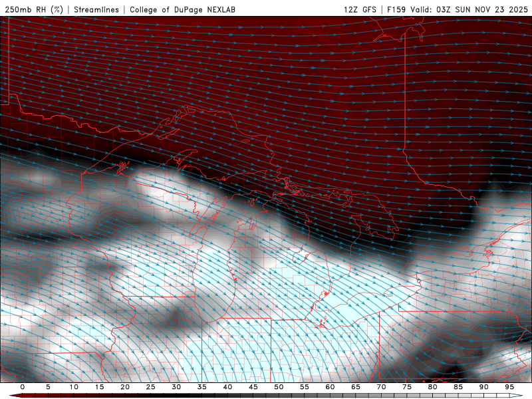Click the "F159" forecast hour text
The height and width of the screenshot is (399, 532).
396,9
